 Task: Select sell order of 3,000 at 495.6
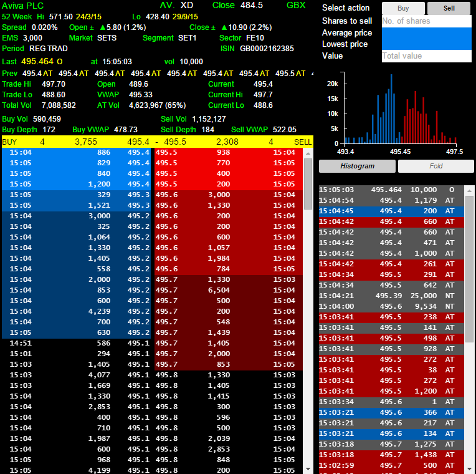pos(229,195)
